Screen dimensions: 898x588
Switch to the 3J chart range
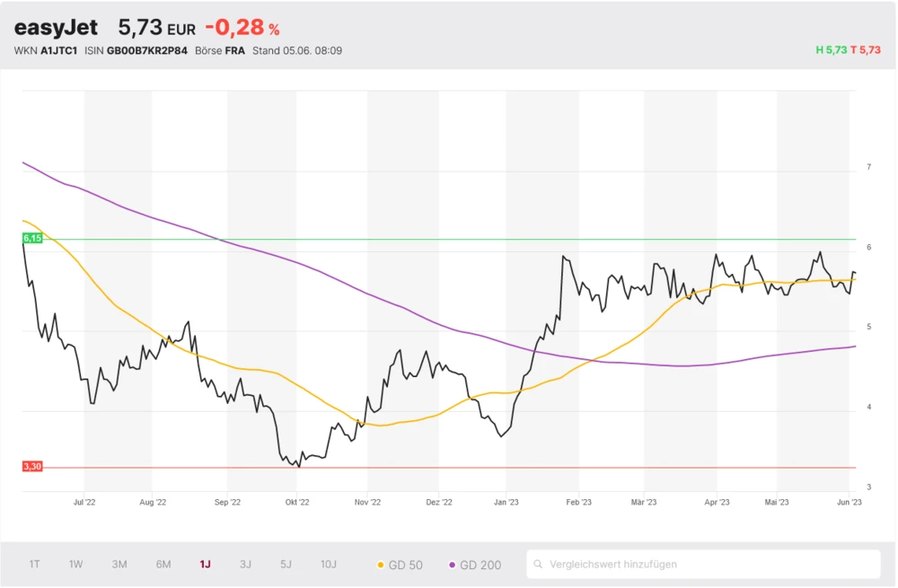click(245, 565)
